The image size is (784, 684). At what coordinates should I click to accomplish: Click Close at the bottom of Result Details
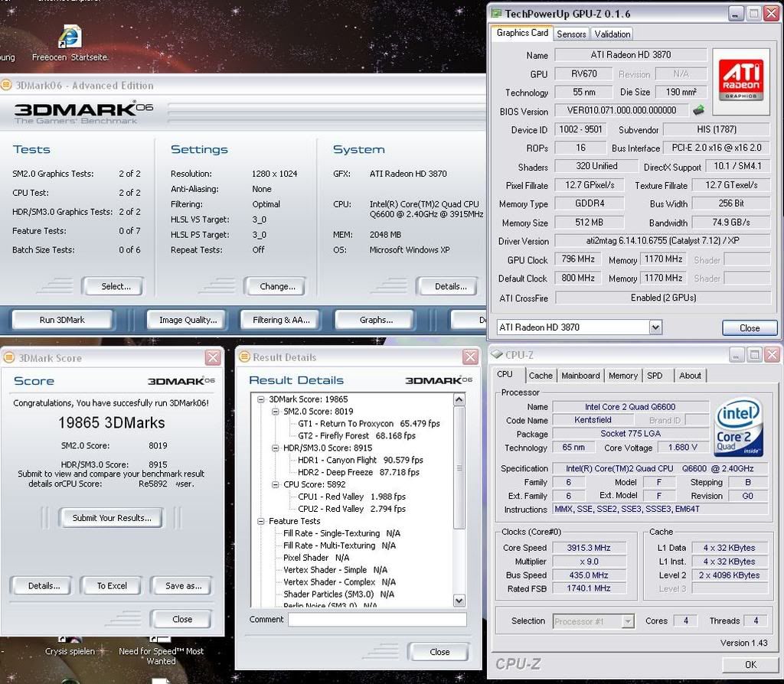[x=439, y=652]
